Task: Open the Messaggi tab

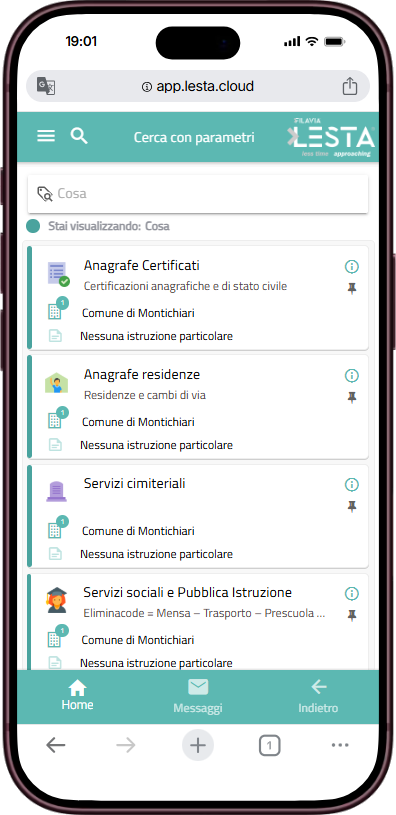Action: click(x=197, y=696)
